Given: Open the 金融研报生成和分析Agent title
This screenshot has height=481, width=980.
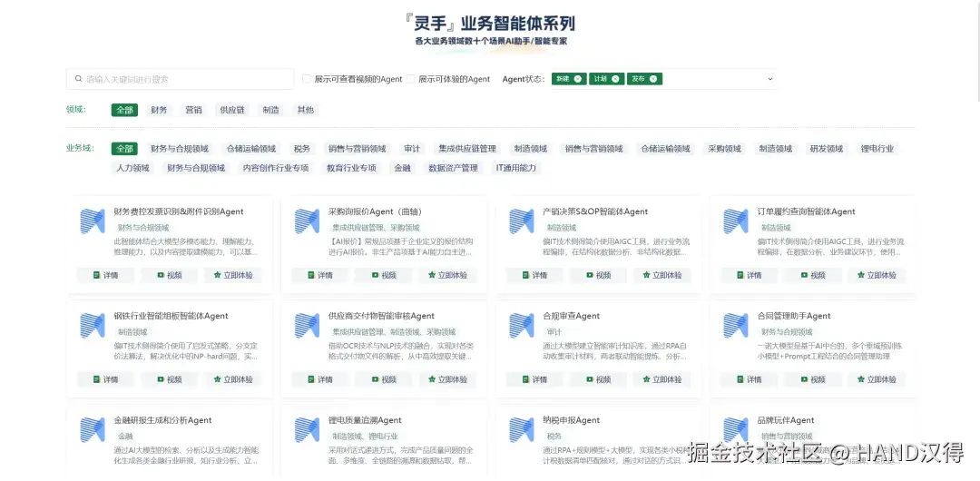Looking at the screenshot, I should (x=162, y=420).
